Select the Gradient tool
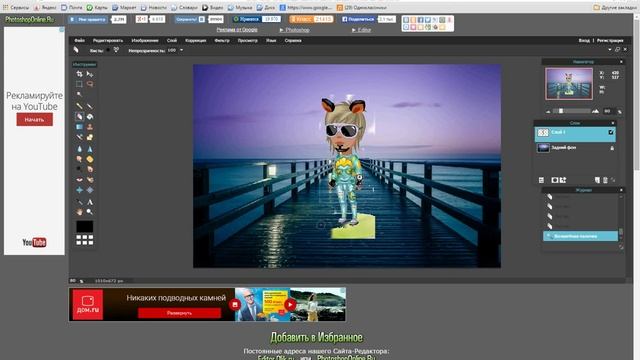The height and width of the screenshot is (360, 640). (x=79, y=127)
